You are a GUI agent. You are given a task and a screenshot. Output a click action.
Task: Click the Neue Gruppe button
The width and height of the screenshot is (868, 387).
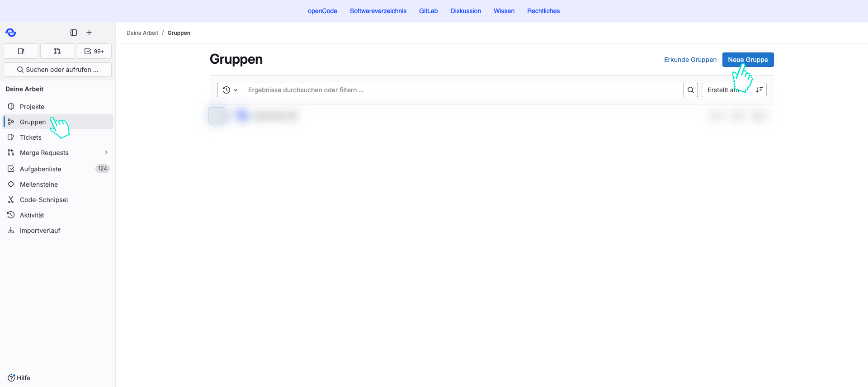[x=748, y=60]
